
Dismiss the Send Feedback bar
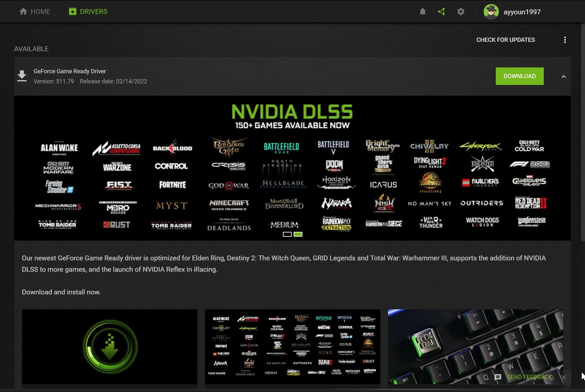564,377
